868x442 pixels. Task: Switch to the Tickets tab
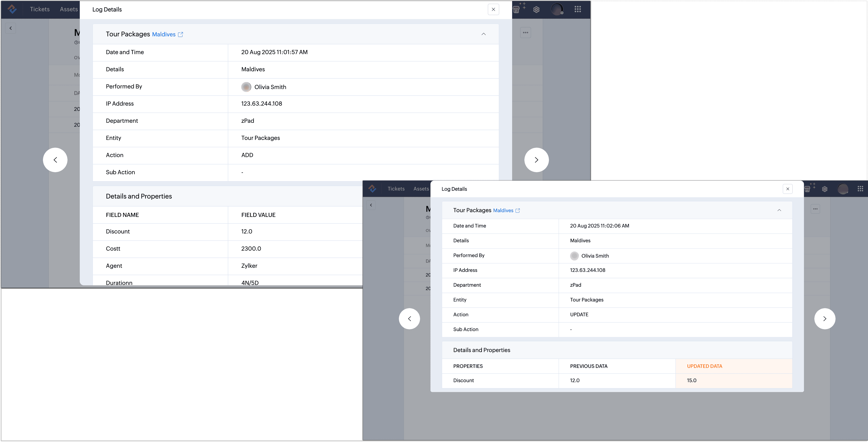(x=39, y=9)
